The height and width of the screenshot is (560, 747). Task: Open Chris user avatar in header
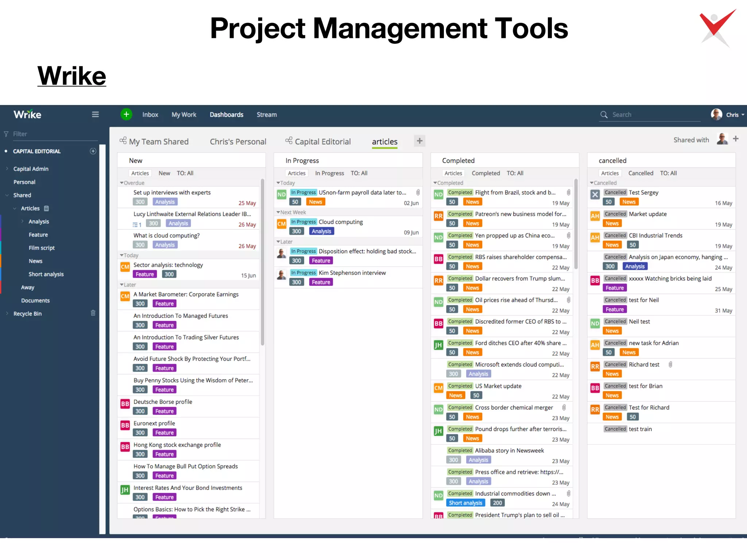(716, 114)
